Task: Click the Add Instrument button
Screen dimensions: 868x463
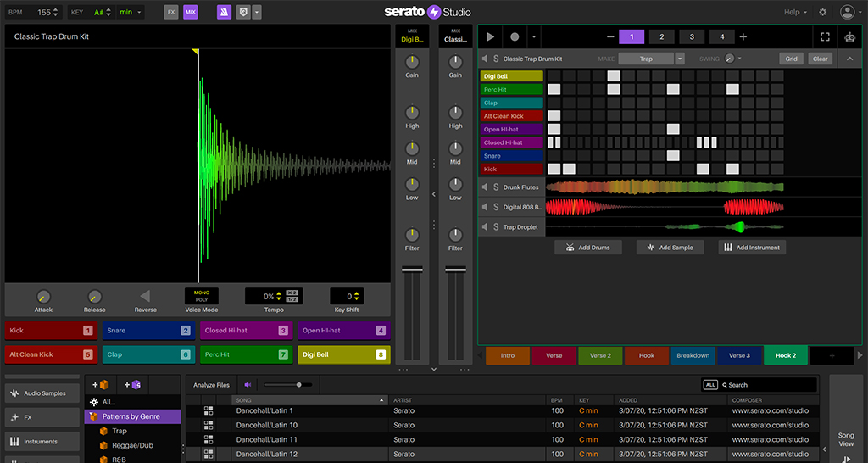Action: [x=752, y=248]
